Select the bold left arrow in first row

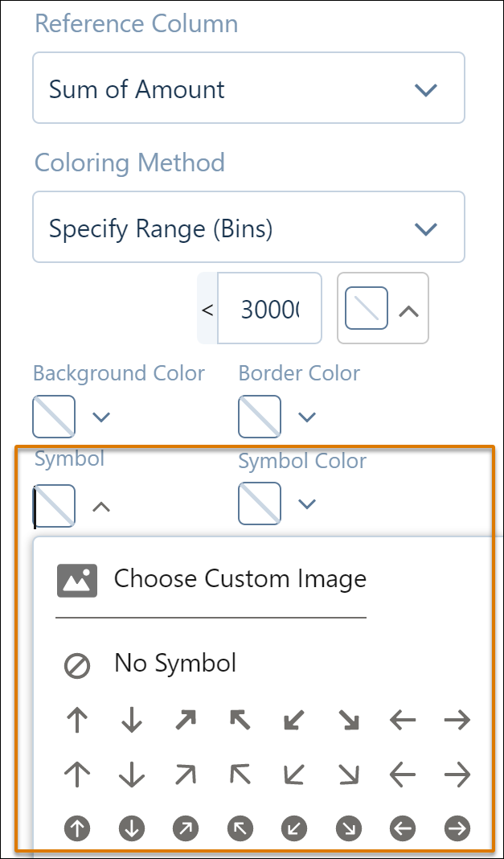tap(404, 720)
